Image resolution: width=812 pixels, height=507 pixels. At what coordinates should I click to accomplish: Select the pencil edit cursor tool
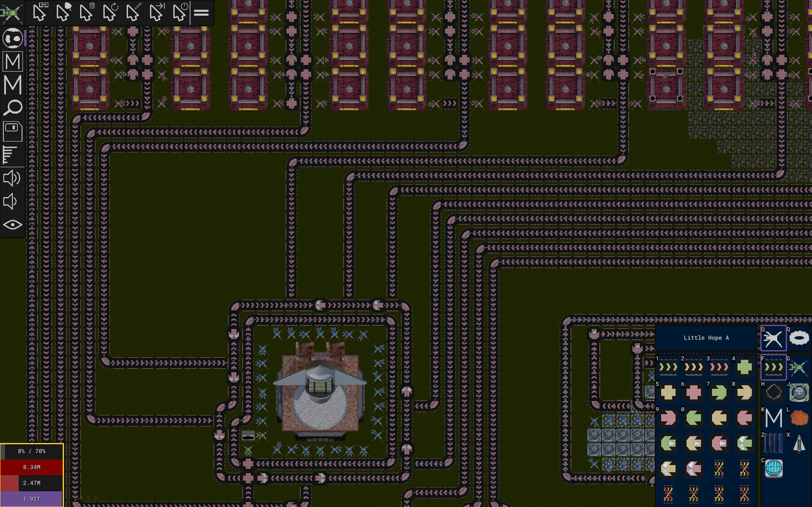(x=133, y=12)
